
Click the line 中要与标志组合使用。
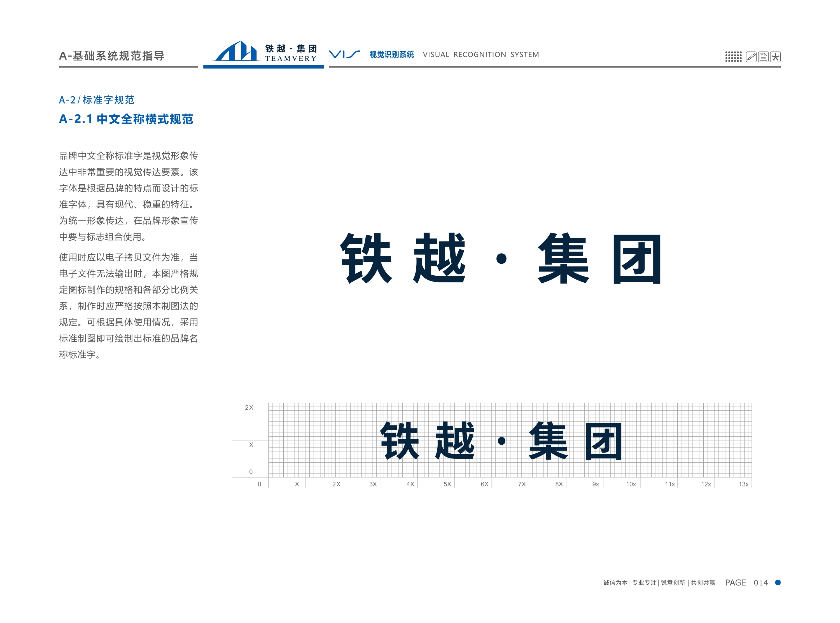102,237
